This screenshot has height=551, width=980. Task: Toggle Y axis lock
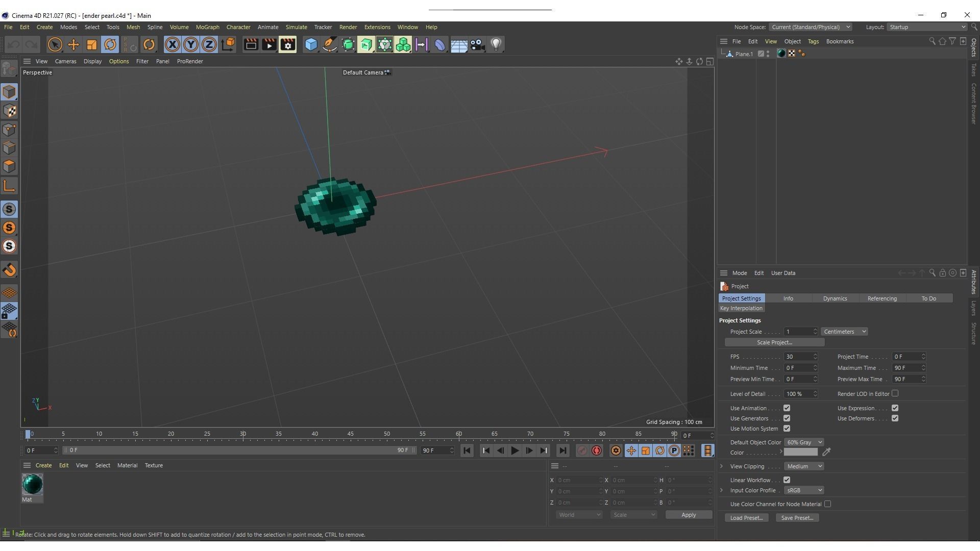click(191, 45)
